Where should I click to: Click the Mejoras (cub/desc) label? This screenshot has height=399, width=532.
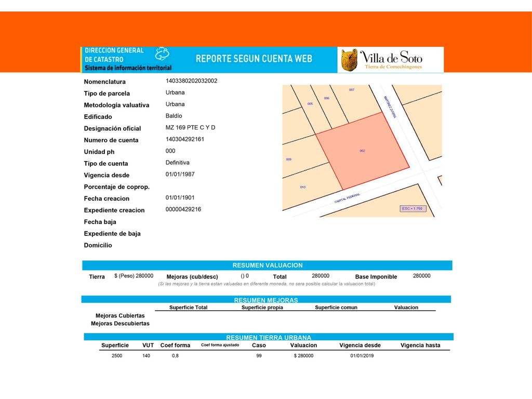click(x=192, y=276)
